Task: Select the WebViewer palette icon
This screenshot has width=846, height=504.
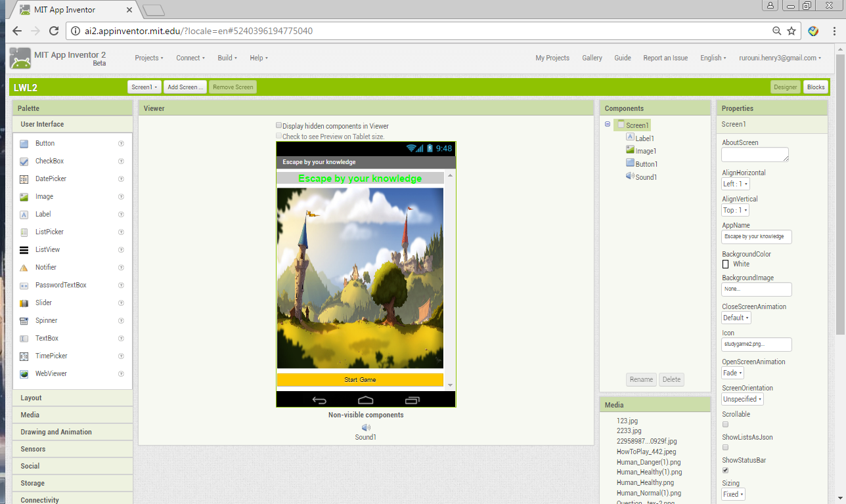Action: (24, 374)
